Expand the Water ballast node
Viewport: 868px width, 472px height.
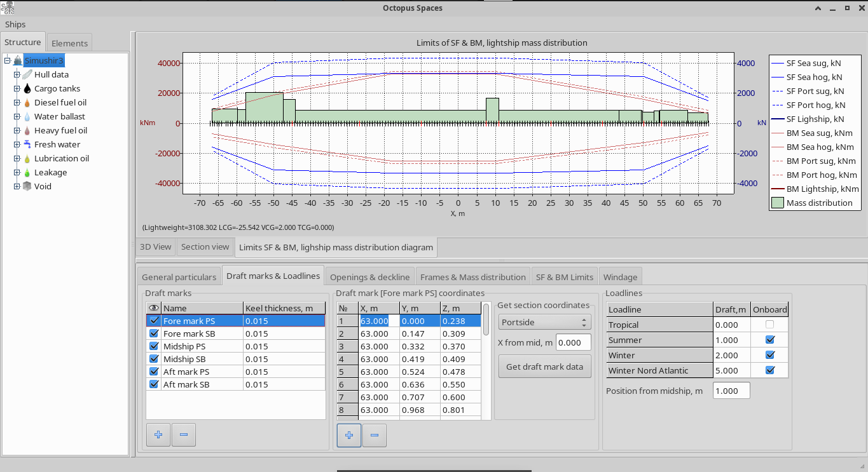click(17, 117)
